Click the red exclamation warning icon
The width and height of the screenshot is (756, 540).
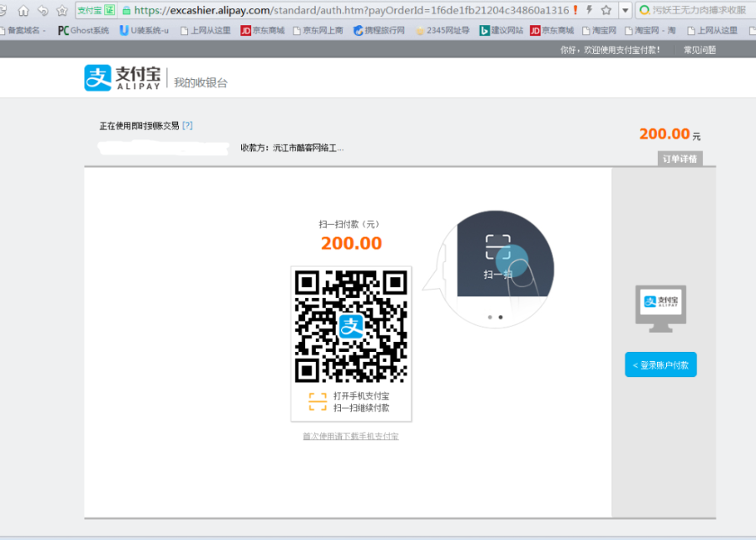[575, 10]
